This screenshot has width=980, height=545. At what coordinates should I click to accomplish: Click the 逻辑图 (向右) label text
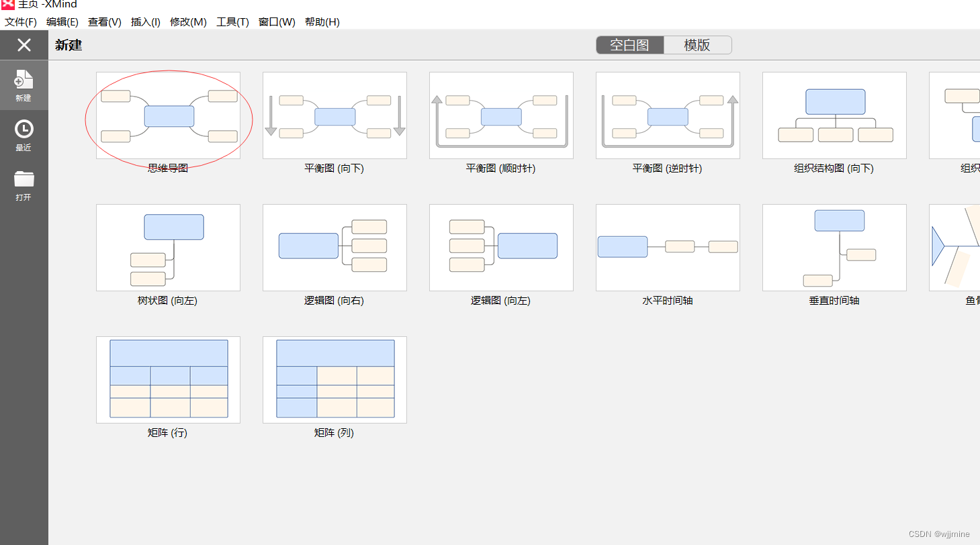[335, 301]
